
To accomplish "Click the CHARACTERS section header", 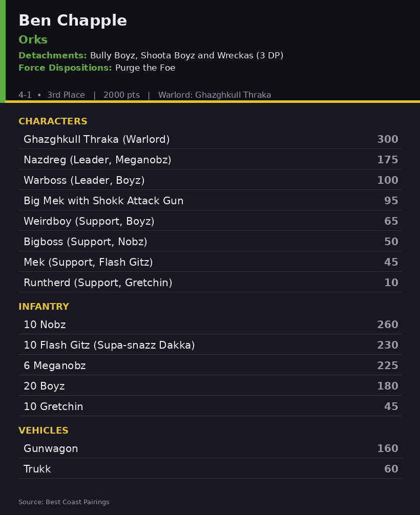I will (53, 121).
